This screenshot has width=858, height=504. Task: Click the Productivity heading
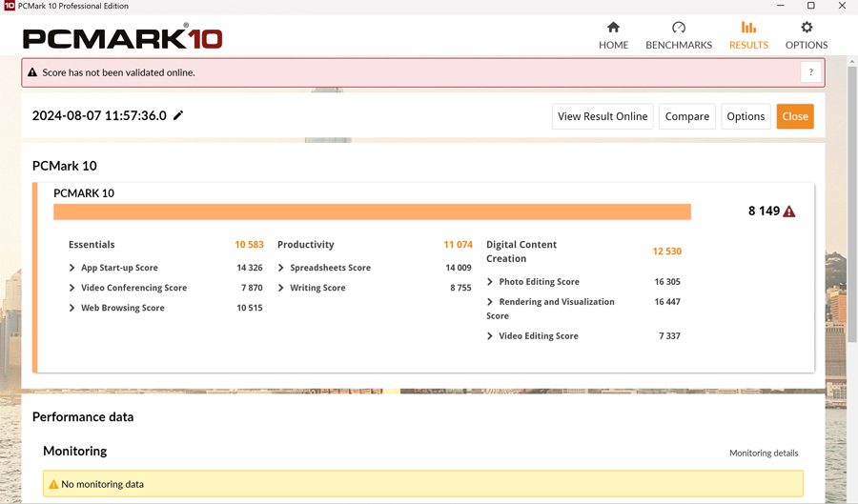pyautogui.click(x=305, y=244)
